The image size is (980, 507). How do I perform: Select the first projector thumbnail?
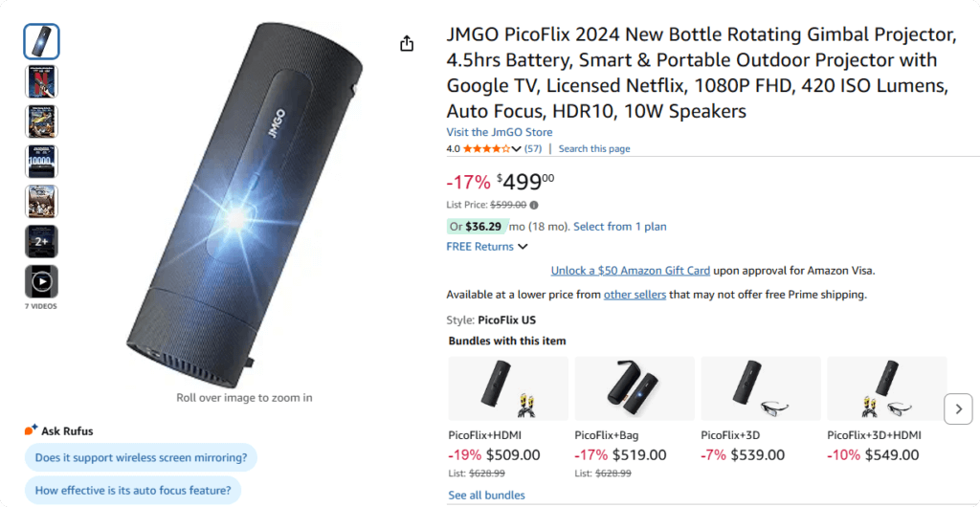click(x=41, y=41)
